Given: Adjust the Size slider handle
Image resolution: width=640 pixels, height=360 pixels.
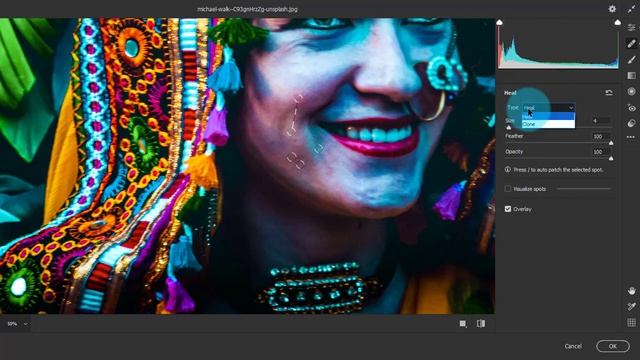Looking at the screenshot, I should [509, 127].
